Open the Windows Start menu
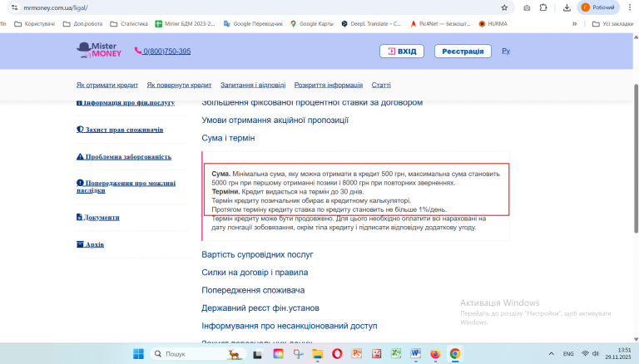Image resolution: width=639 pixels, height=364 pixels. pyautogui.click(x=139, y=354)
